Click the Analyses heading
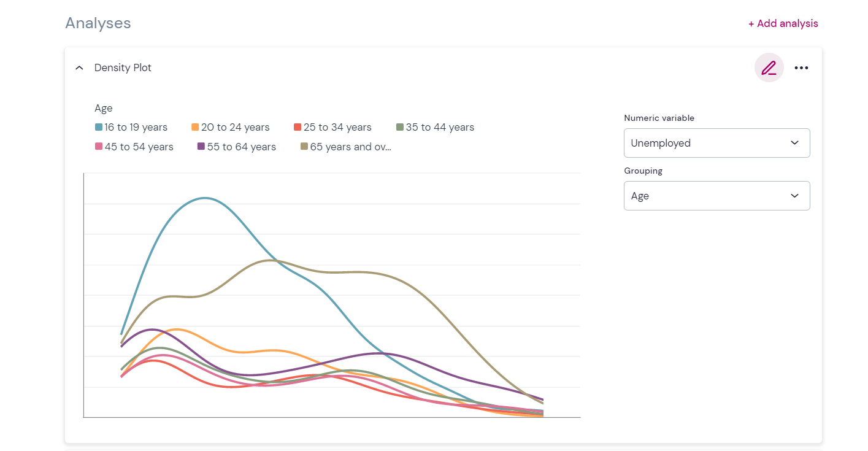The height and width of the screenshot is (451, 868). click(x=98, y=23)
